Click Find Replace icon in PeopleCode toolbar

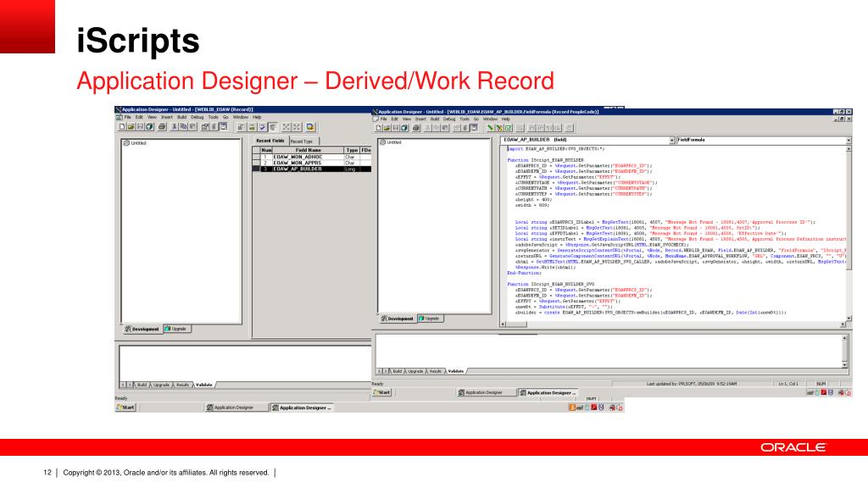tap(499, 128)
